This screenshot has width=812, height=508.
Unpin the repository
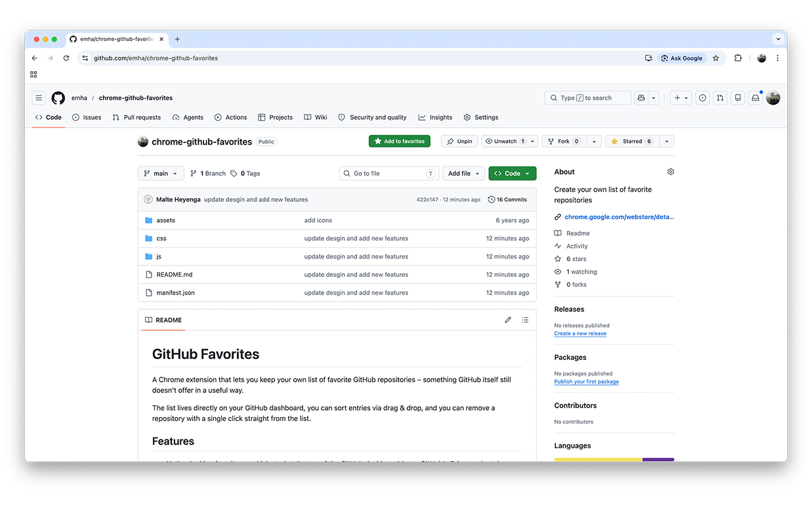click(459, 141)
